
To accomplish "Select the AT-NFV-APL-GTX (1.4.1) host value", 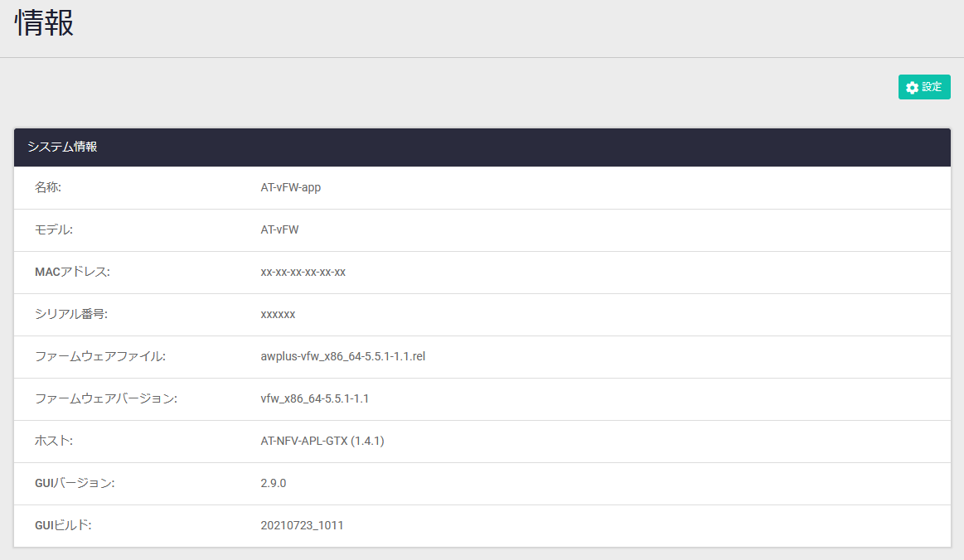I will click(322, 441).
